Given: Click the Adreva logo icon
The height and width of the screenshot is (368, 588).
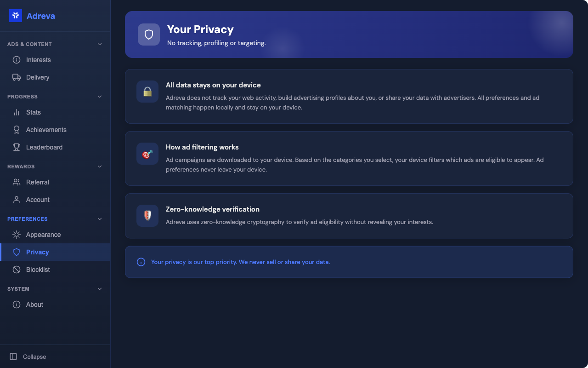Looking at the screenshot, I should [16, 16].
